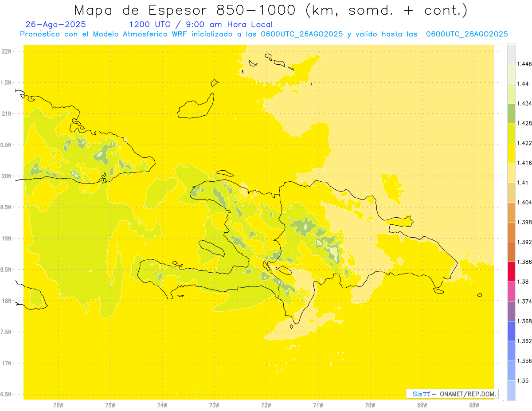
Task: Click the valid-until time '0600UTC_28AGO2025'
Action: 467,34
